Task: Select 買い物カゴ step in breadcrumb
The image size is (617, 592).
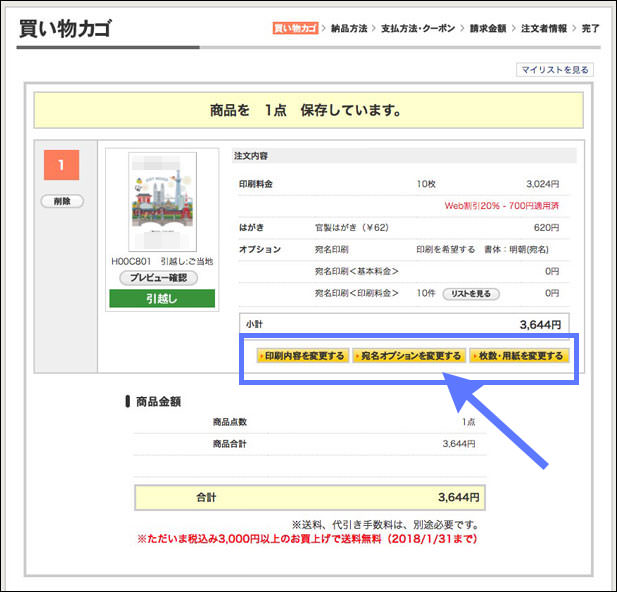Action: point(295,28)
